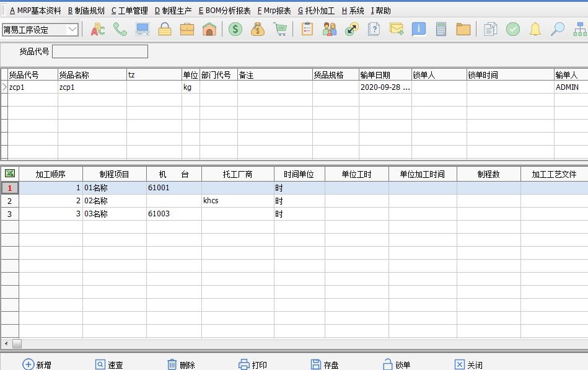
Task: Select the zcp1 货品代号 cell
Action: coord(33,87)
